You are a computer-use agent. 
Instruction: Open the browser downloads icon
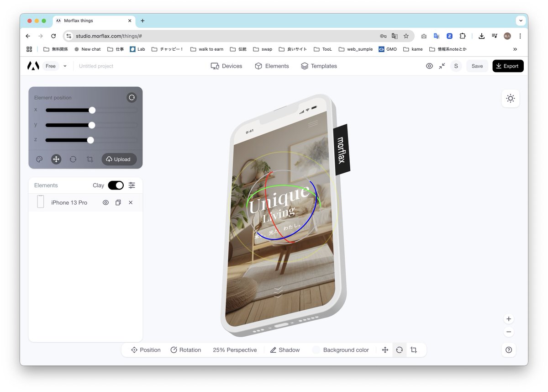point(481,36)
